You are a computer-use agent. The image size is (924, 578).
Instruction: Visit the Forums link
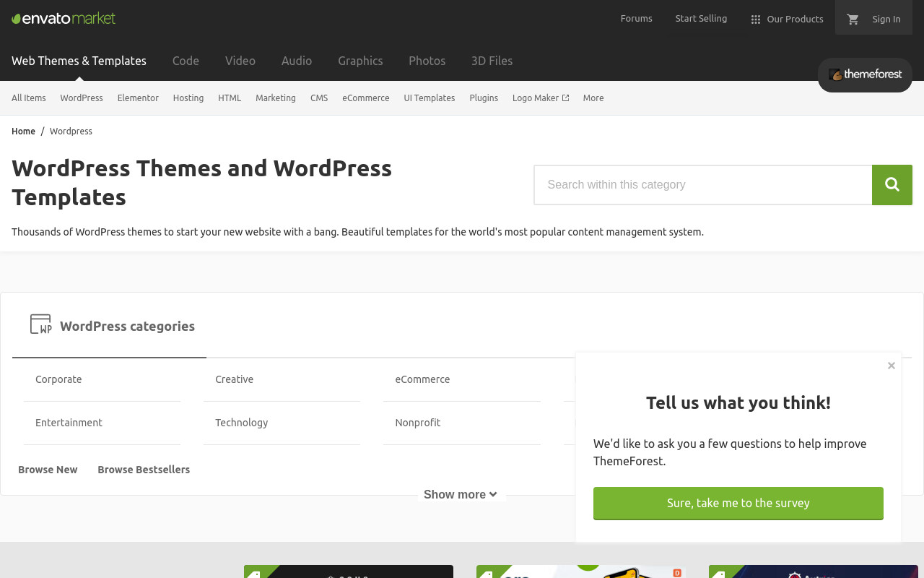(x=637, y=19)
